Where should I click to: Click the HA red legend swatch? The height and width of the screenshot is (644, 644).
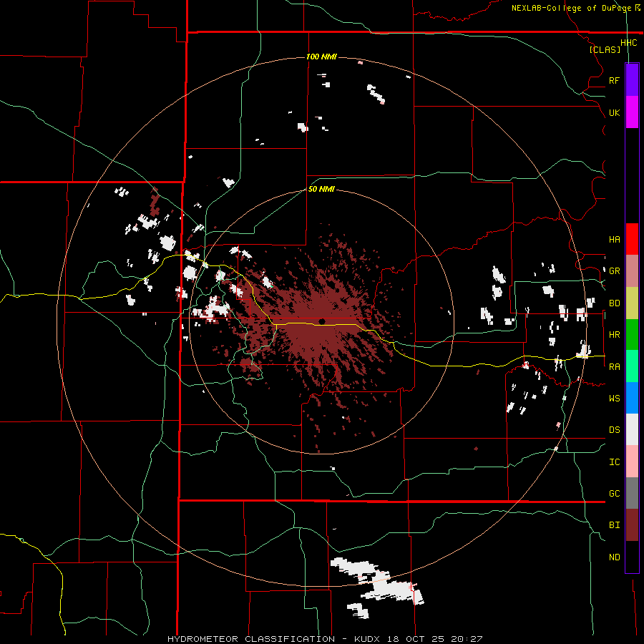click(632, 239)
